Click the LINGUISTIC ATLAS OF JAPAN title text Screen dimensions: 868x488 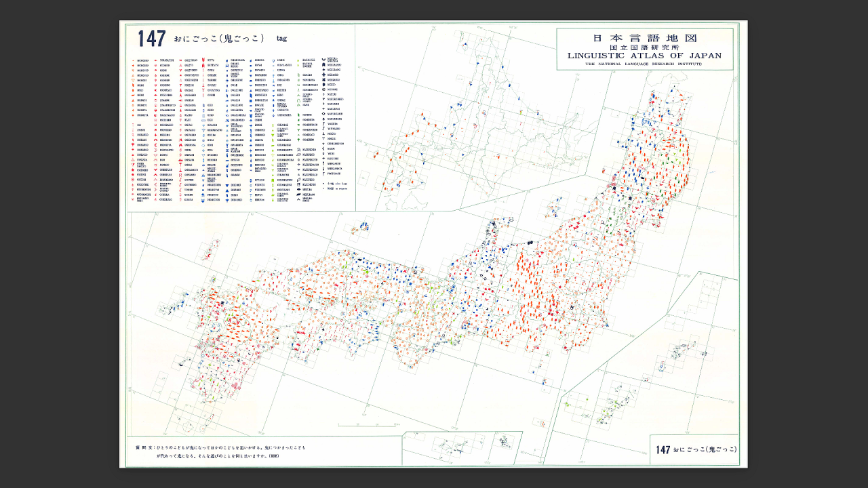point(644,56)
